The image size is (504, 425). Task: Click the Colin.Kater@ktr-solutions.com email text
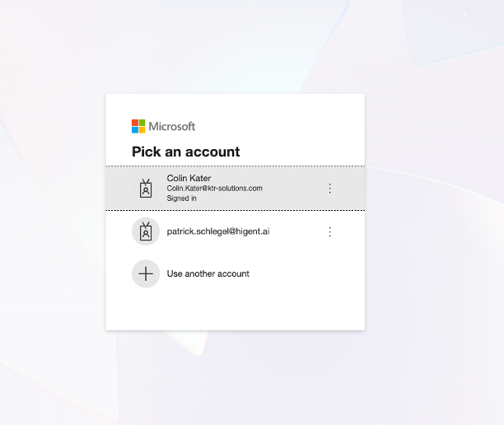[214, 189]
